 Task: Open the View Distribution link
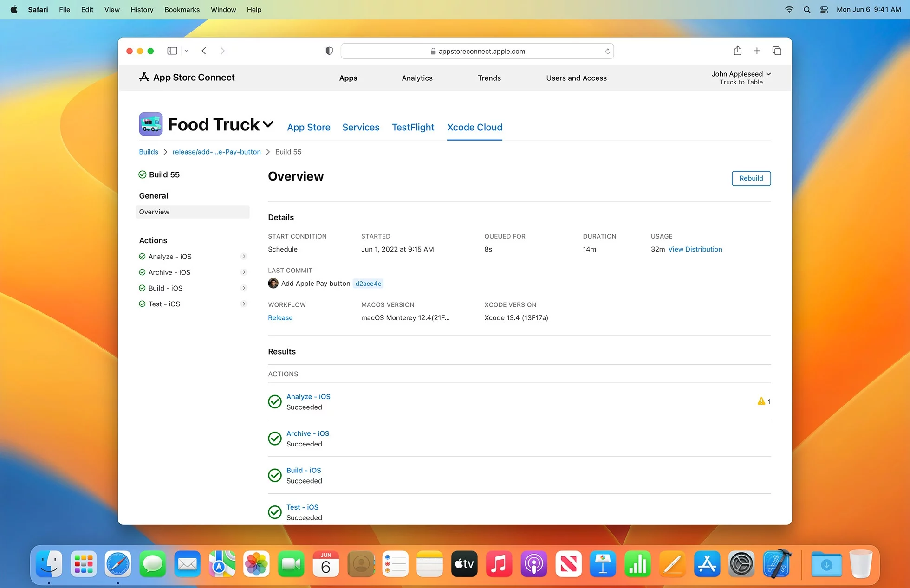695,249
